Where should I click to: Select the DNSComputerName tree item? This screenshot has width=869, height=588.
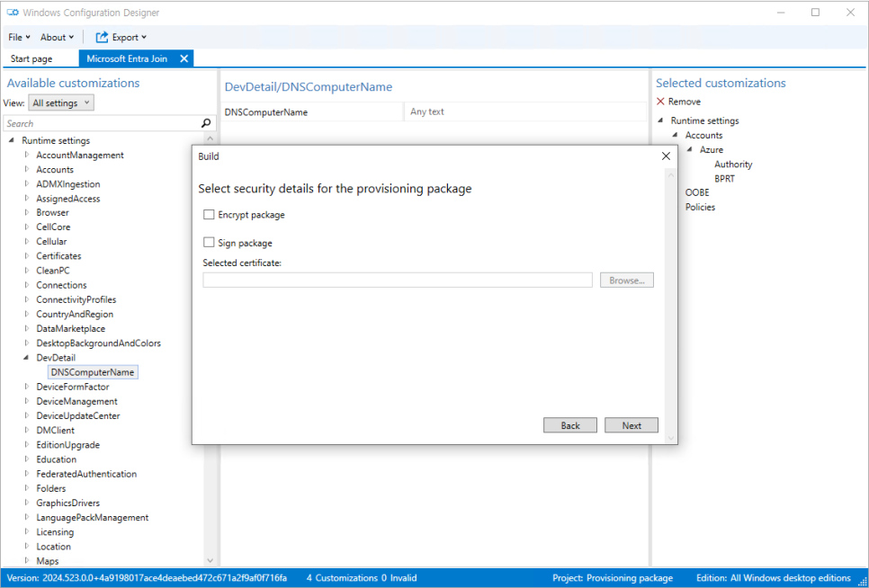[93, 372]
